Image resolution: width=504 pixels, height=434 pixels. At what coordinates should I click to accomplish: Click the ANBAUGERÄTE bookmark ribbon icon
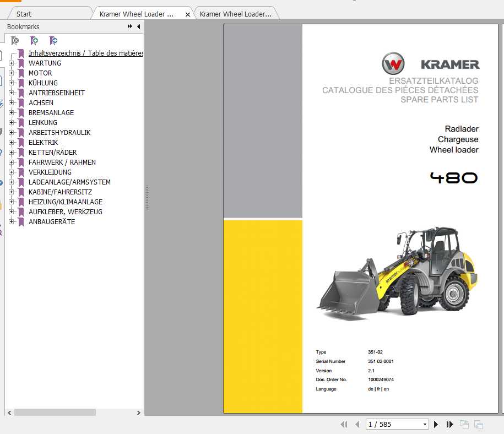click(21, 222)
